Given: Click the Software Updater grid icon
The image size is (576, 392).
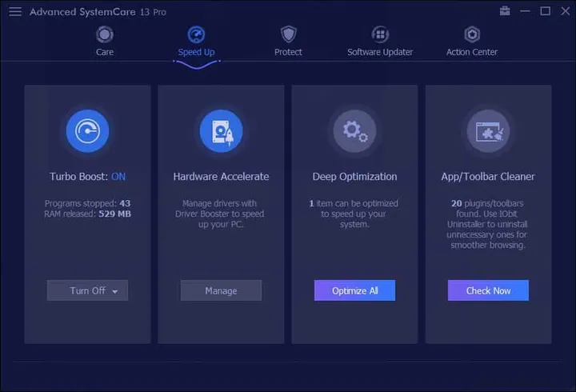Looking at the screenshot, I should [380, 34].
